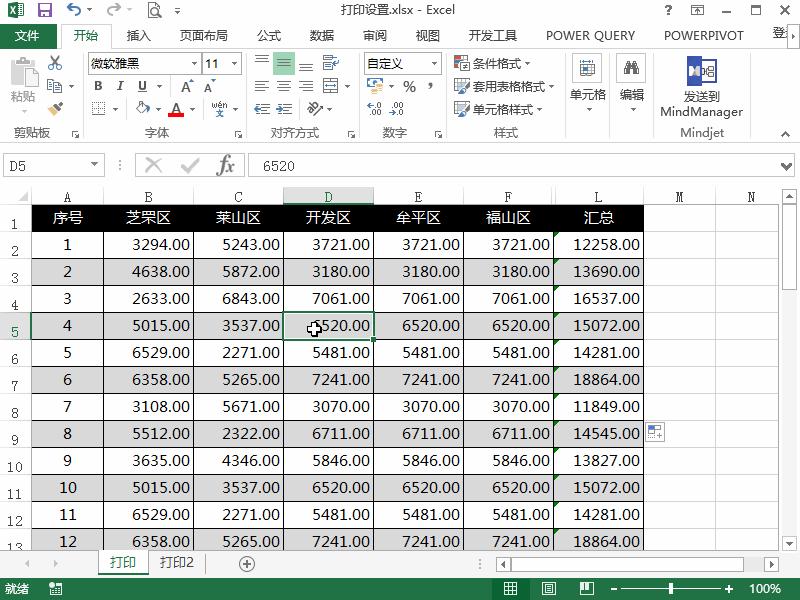The image size is (800, 600).
Task: Toggle underline formatting
Action: point(141,85)
